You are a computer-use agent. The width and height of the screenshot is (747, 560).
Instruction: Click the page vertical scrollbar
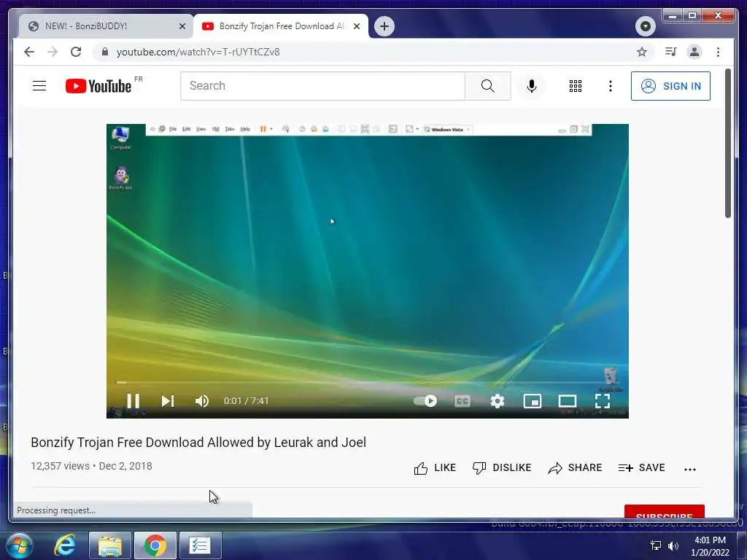728,143
